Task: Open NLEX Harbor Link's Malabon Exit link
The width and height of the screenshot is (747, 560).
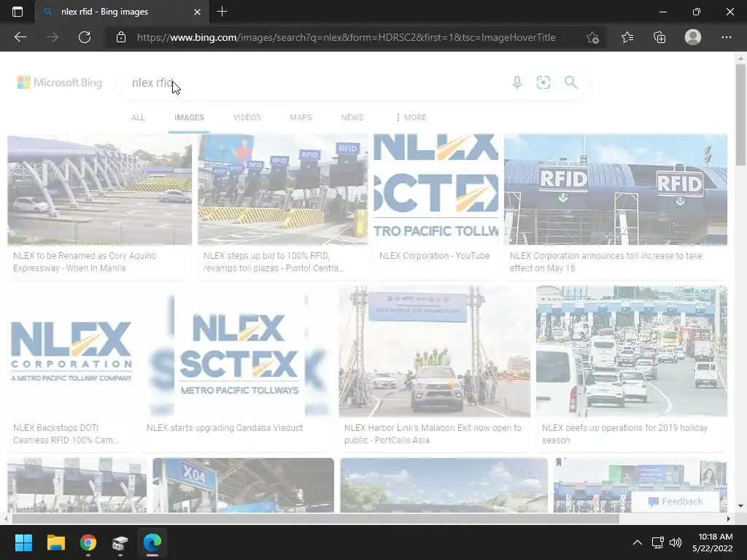Action: 433,434
